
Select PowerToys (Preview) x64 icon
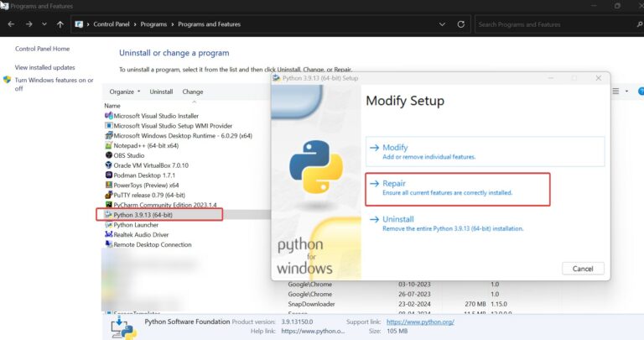coord(108,185)
